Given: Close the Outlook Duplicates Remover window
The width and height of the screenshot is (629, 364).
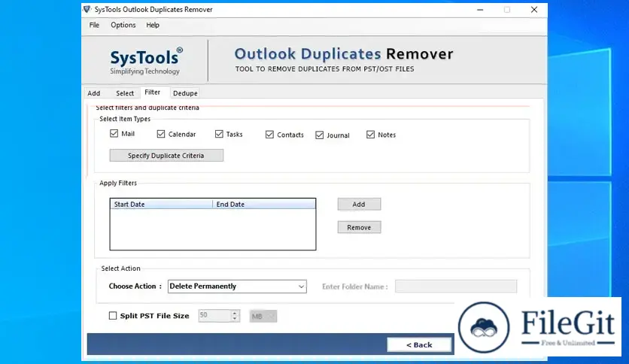Looking at the screenshot, I should [x=534, y=10].
